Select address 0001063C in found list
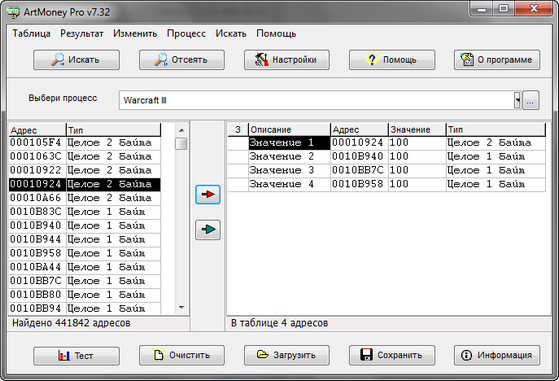 [x=36, y=156]
